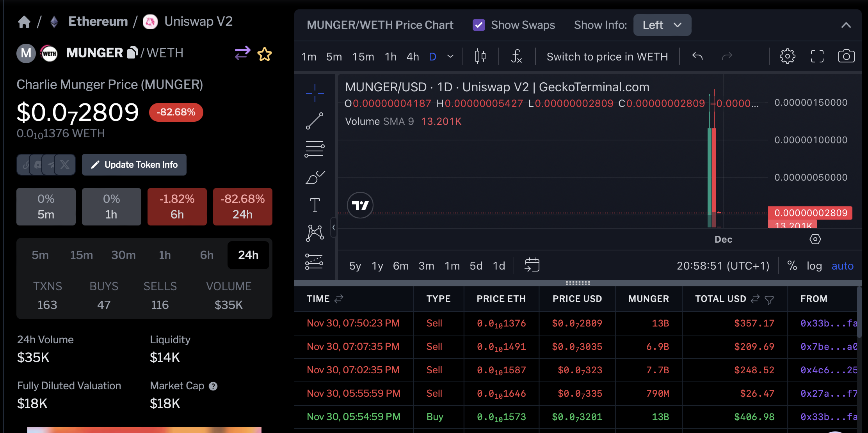
Task: Open the Show Info Left dropdown
Action: click(662, 25)
